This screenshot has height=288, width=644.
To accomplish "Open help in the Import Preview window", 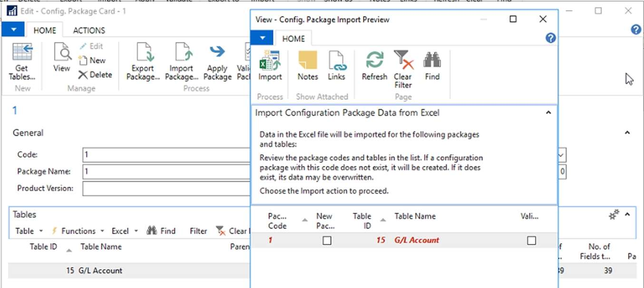I will coord(550,38).
